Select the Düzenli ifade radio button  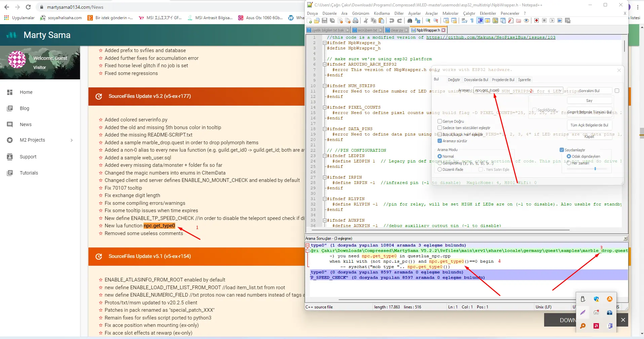point(440,169)
